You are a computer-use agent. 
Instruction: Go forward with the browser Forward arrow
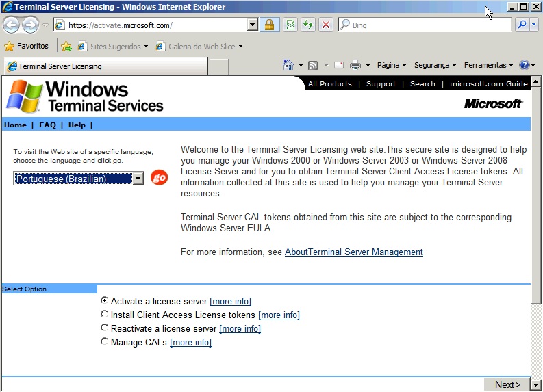pos(31,25)
